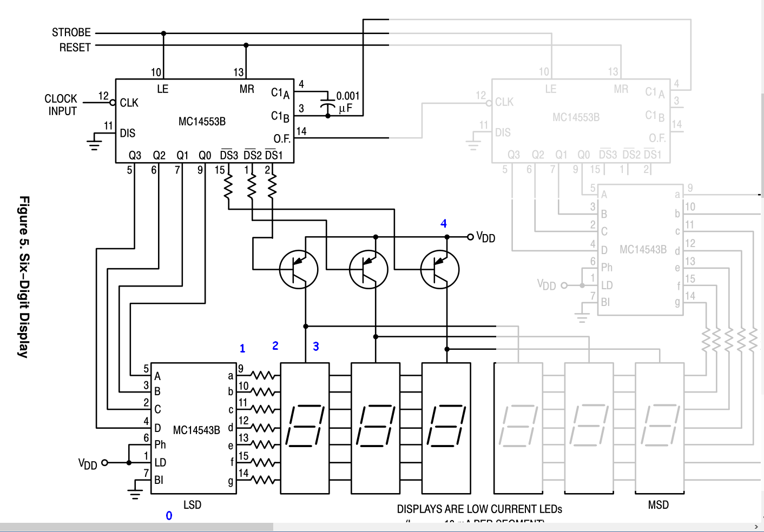Viewport: 764px width, 532px height.
Task: Click the LSD label under the decoder
Action: [192, 505]
